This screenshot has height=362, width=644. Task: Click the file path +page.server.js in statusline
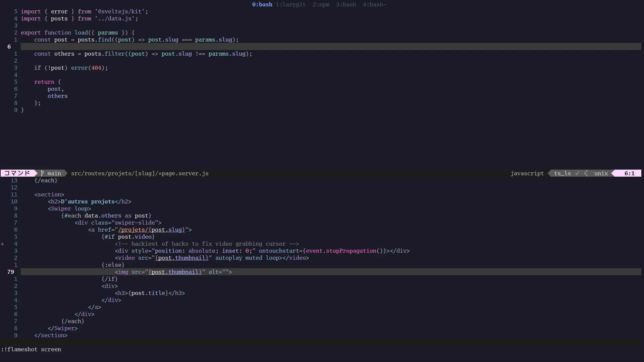[x=140, y=173]
